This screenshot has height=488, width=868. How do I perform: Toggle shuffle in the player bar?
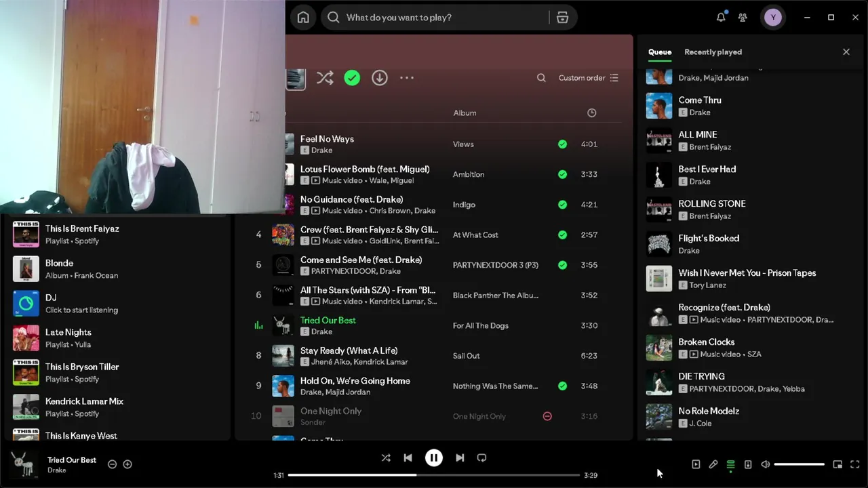(x=386, y=457)
